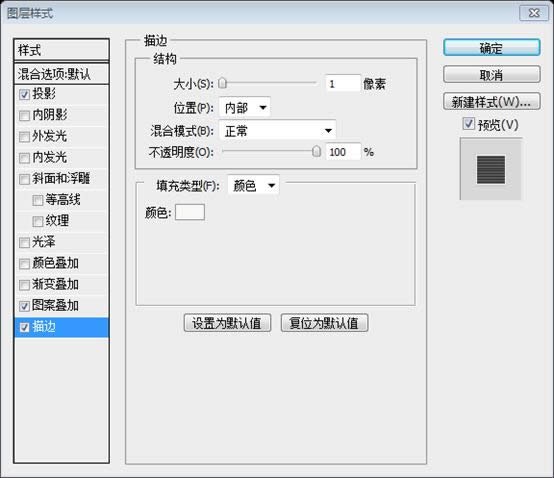Click the 不透明度 opacity slider handle

click(x=316, y=151)
